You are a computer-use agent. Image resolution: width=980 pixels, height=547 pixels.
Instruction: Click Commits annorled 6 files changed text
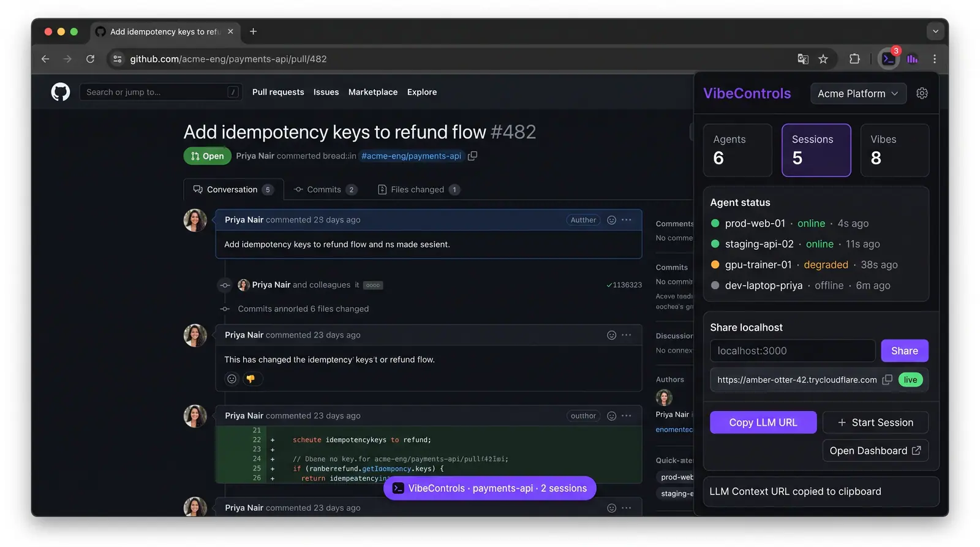(303, 309)
